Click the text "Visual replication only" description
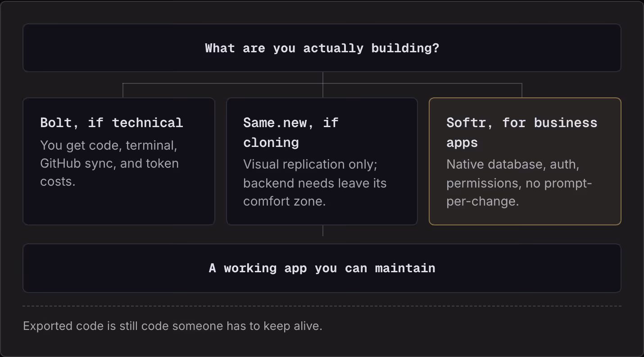The height and width of the screenshot is (357, 644). coord(315,183)
